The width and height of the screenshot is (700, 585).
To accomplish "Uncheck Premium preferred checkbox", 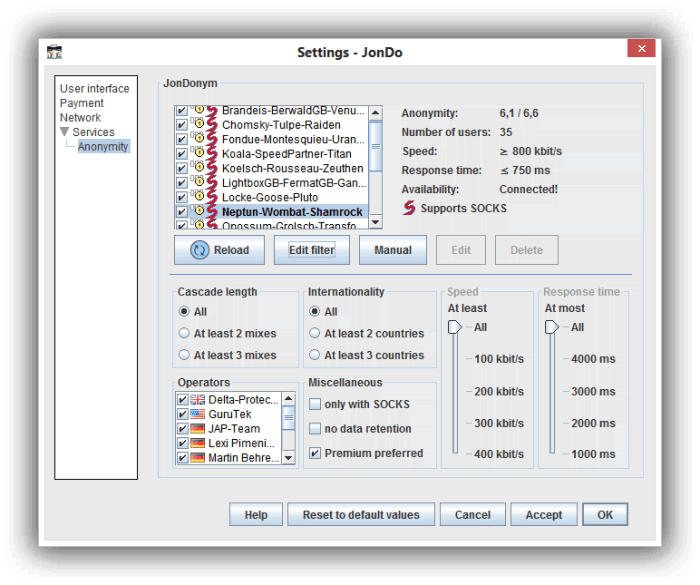I will (315, 453).
